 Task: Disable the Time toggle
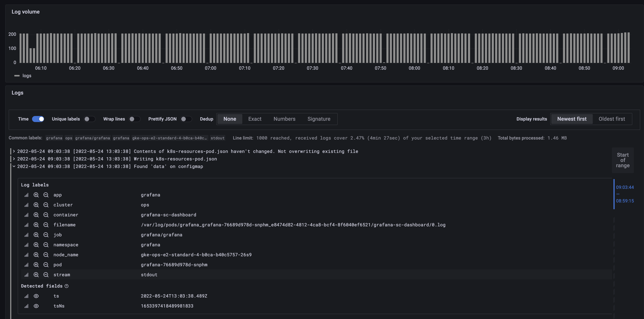(x=38, y=119)
